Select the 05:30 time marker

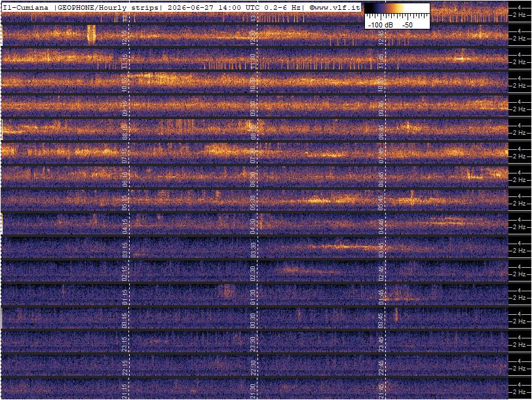[x=252, y=202]
